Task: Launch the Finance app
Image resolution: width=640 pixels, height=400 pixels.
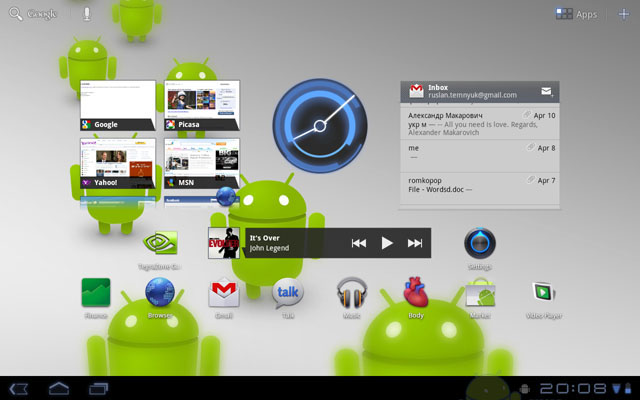Action: [96, 298]
